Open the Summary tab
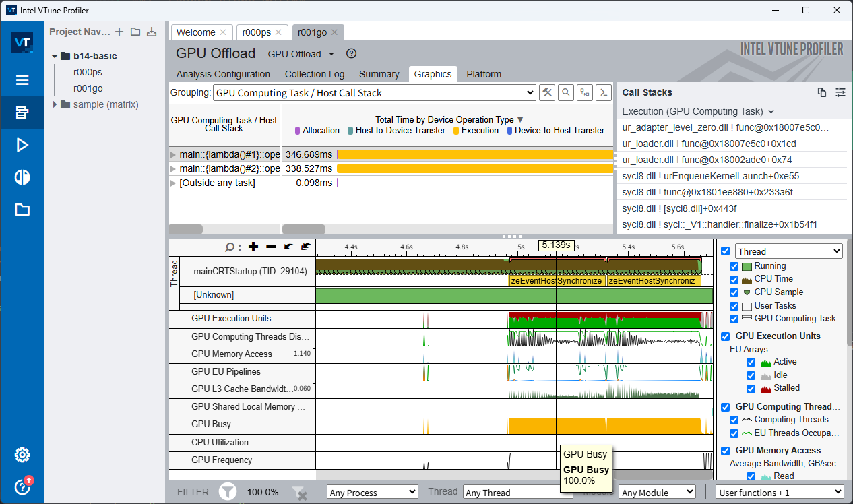 (379, 74)
